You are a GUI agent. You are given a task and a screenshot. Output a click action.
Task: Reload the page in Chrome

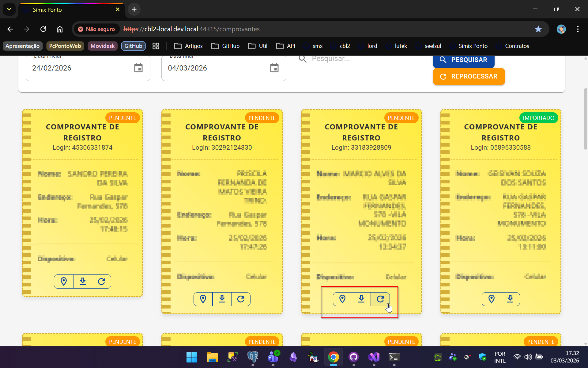(x=43, y=29)
